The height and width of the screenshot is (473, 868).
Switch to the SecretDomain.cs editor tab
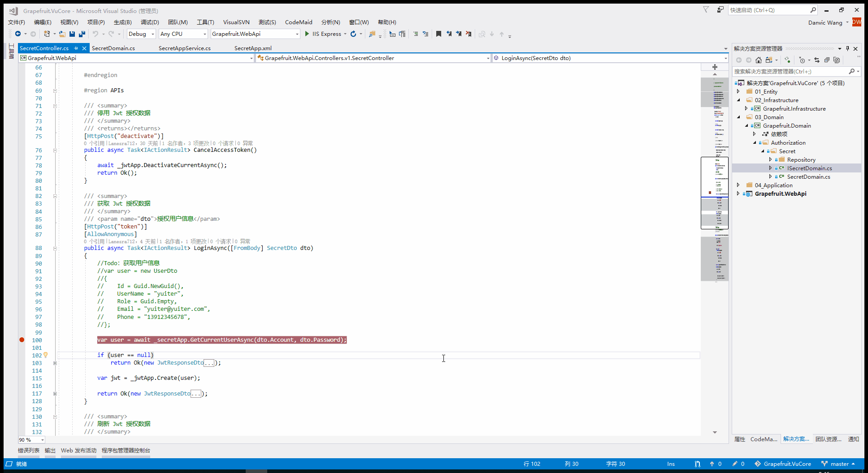(113, 48)
